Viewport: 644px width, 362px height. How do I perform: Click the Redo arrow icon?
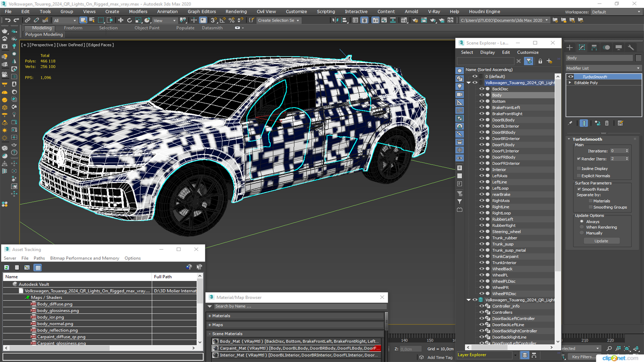click(16, 20)
